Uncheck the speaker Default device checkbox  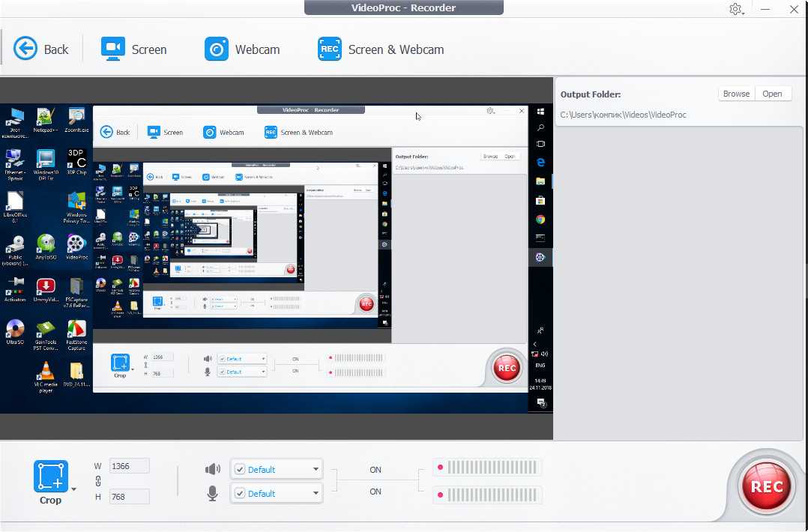coord(240,470)
